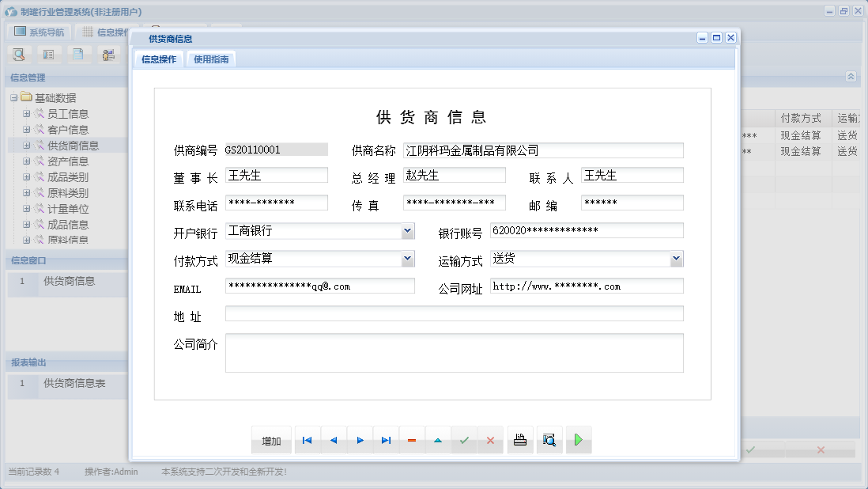Select 成品信息 in the tree

[68, 224]
